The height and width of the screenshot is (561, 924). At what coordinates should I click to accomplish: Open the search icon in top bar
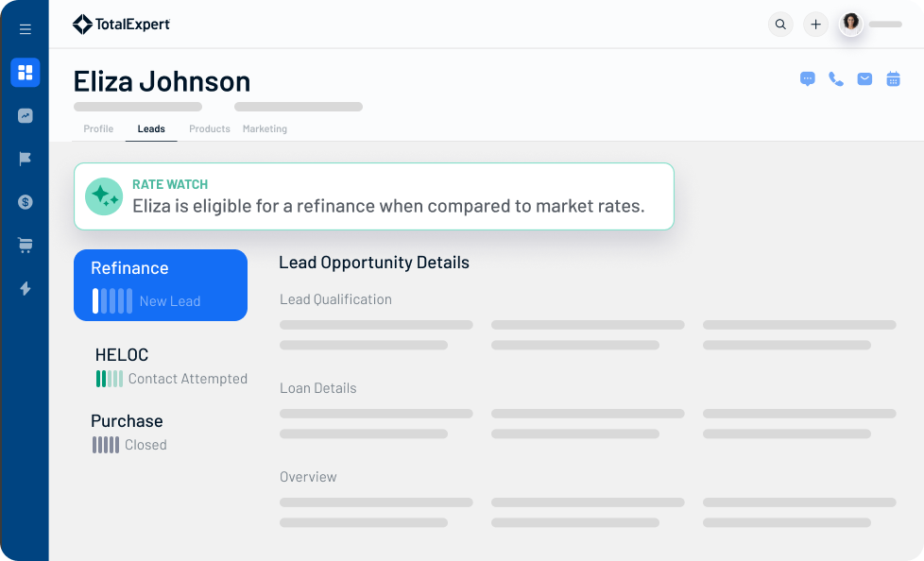(780, 24)
